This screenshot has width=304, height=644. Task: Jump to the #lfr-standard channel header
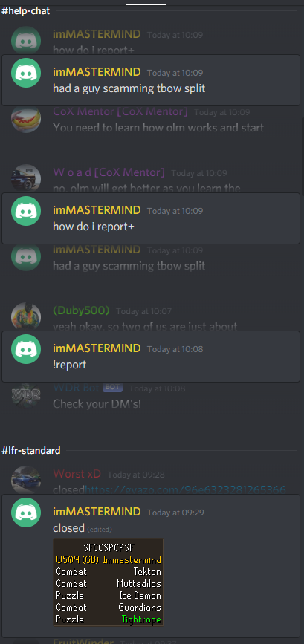(x=30, y=451)
